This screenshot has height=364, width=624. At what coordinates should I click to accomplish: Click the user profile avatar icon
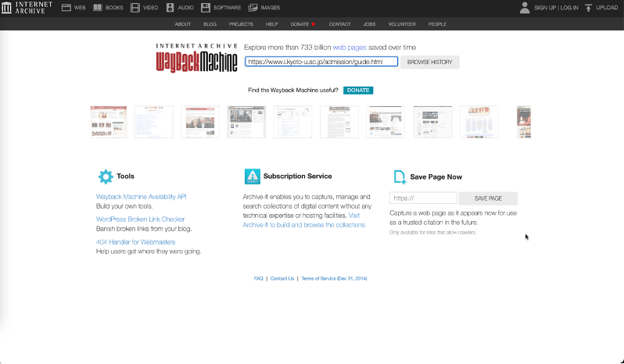coord(525,8)
